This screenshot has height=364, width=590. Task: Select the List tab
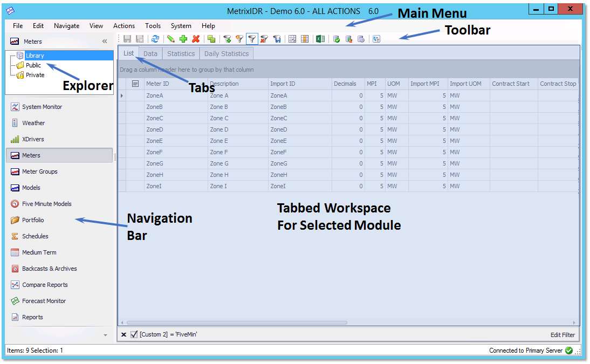129,53
